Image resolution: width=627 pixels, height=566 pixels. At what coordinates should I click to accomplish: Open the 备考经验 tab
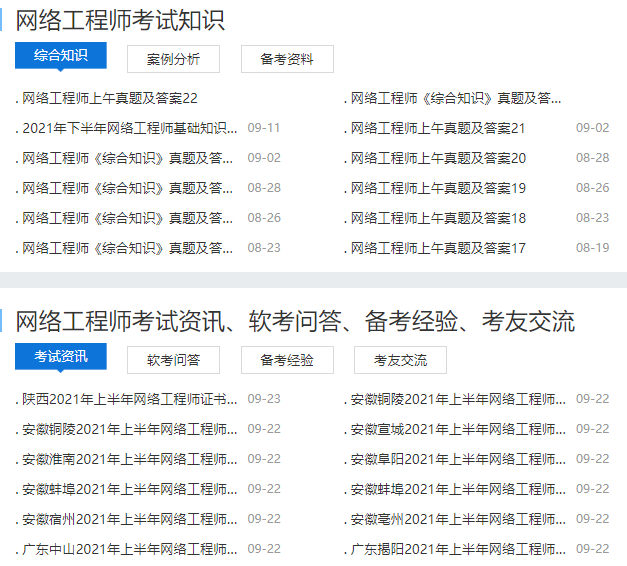pos(287,360)
